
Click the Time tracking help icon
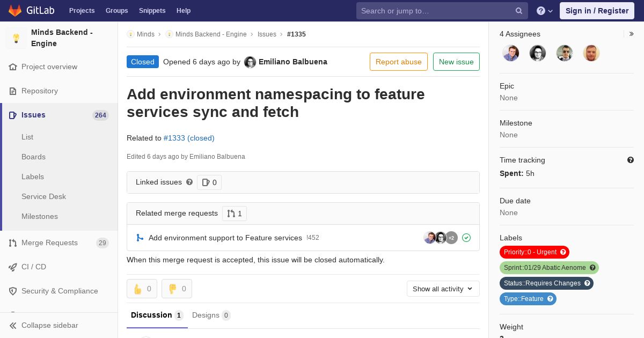(x=630, y=160)
